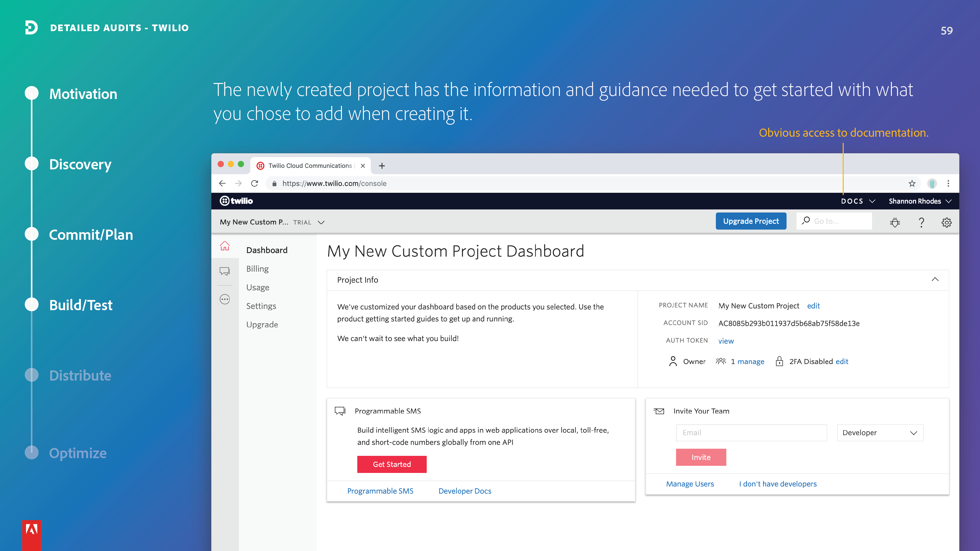Edit the 2FA Disabled setting

pyautogui.click(x=842, y=361)
